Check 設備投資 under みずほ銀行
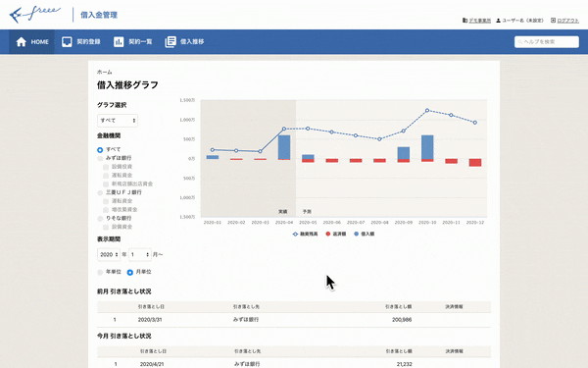 (106, 167)
